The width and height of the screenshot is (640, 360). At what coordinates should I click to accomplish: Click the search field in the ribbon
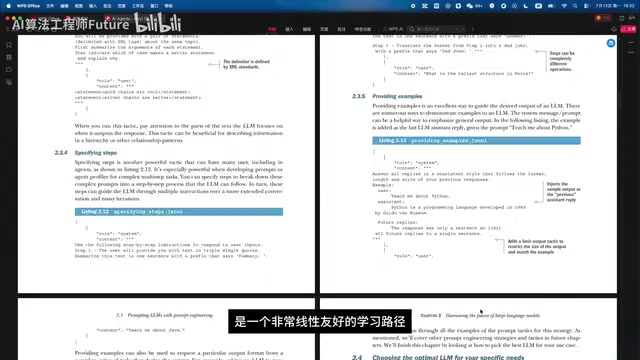[x=436, y=29]
